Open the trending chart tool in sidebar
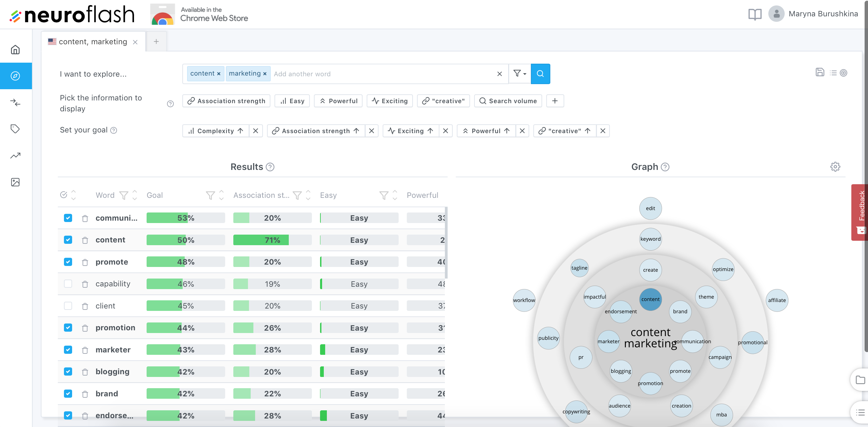868x427 pixels. point(15,156)
